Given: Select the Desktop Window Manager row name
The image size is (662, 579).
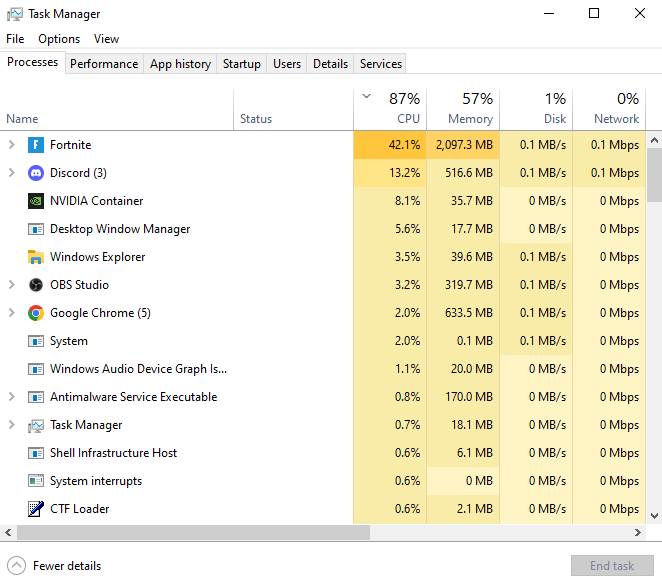Looking at the screenshot, I should (120, 229).
